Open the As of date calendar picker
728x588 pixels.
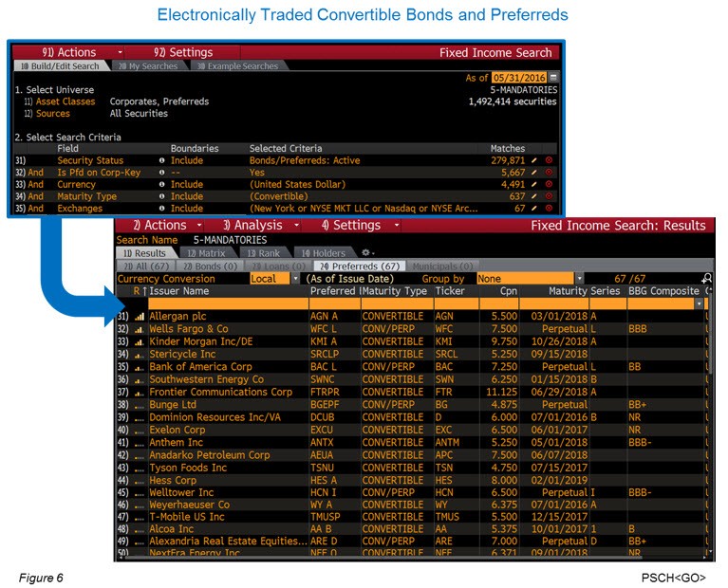553,77
